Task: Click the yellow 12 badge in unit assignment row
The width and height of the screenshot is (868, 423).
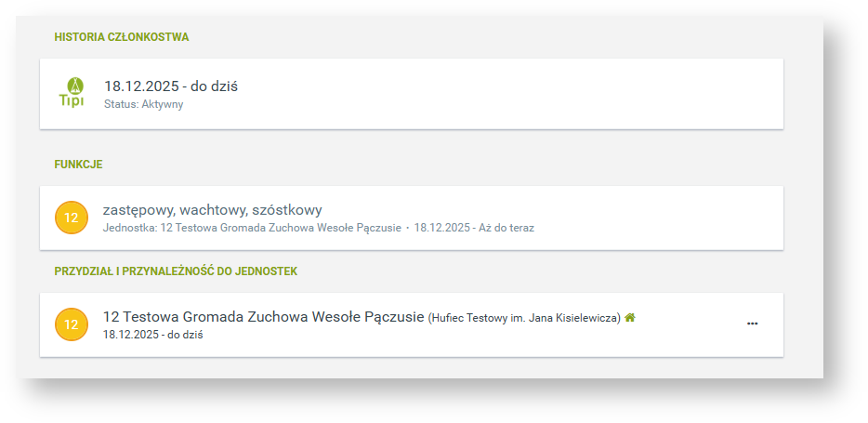Action: click(72, 324)
